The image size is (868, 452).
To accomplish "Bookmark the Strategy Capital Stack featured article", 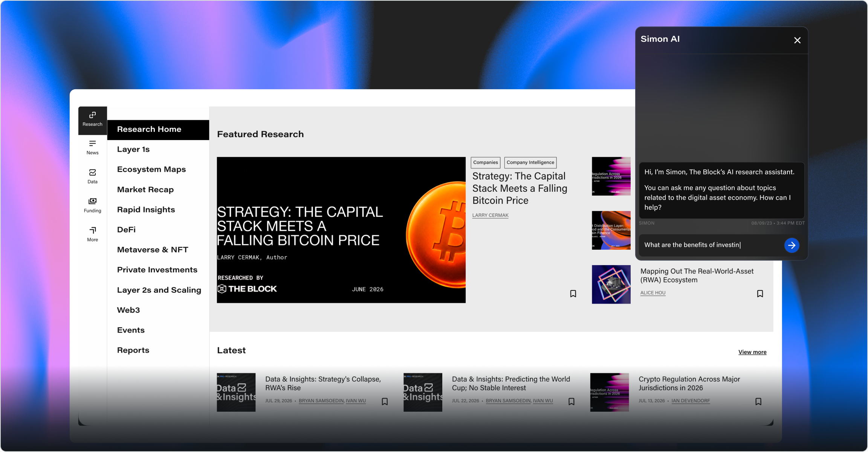I will point(573,294).
